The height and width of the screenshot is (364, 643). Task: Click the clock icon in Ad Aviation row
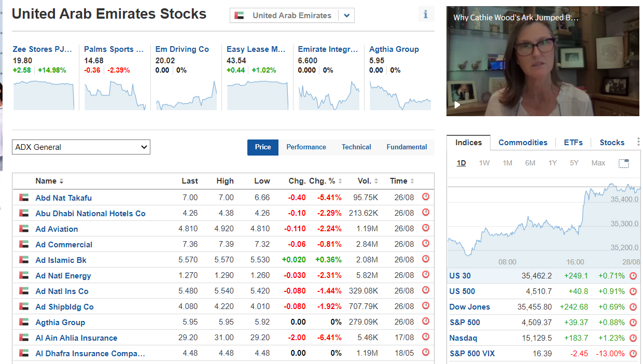pos(426,228)
